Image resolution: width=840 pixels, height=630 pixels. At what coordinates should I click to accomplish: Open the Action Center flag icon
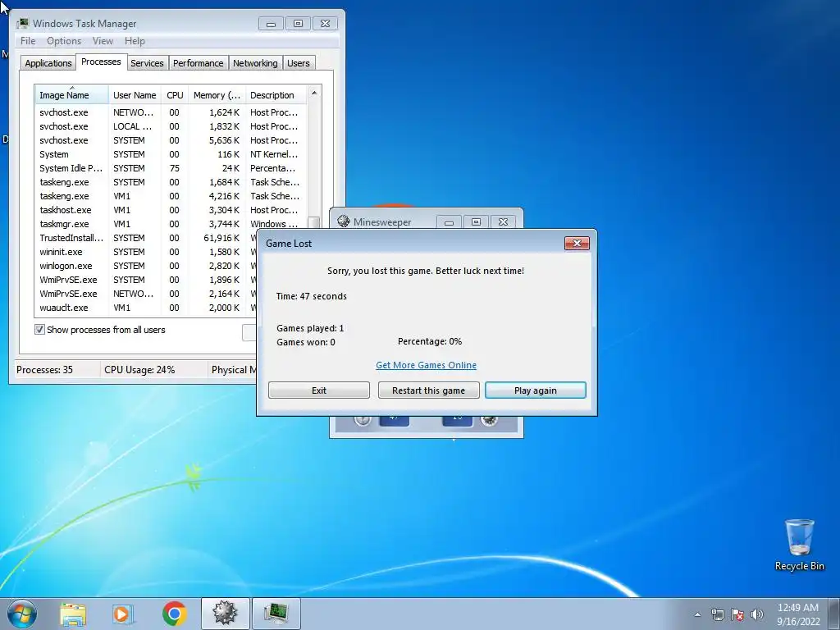click(x=737, y=614)
